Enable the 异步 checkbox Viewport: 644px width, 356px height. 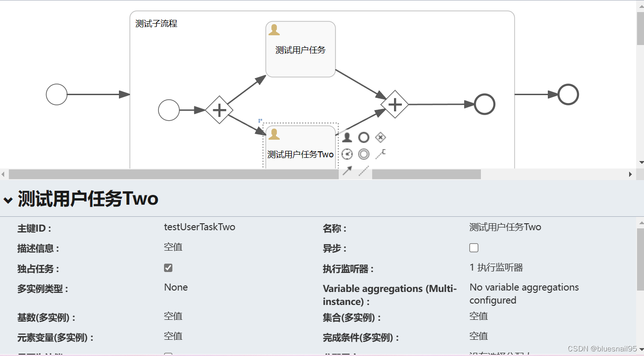473,247
